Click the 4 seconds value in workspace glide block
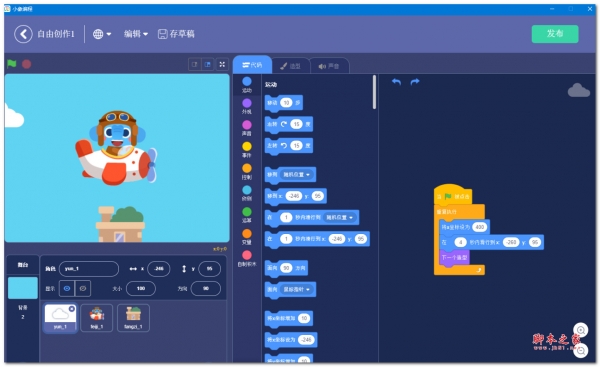600x367 pixels. pos(460,242)
